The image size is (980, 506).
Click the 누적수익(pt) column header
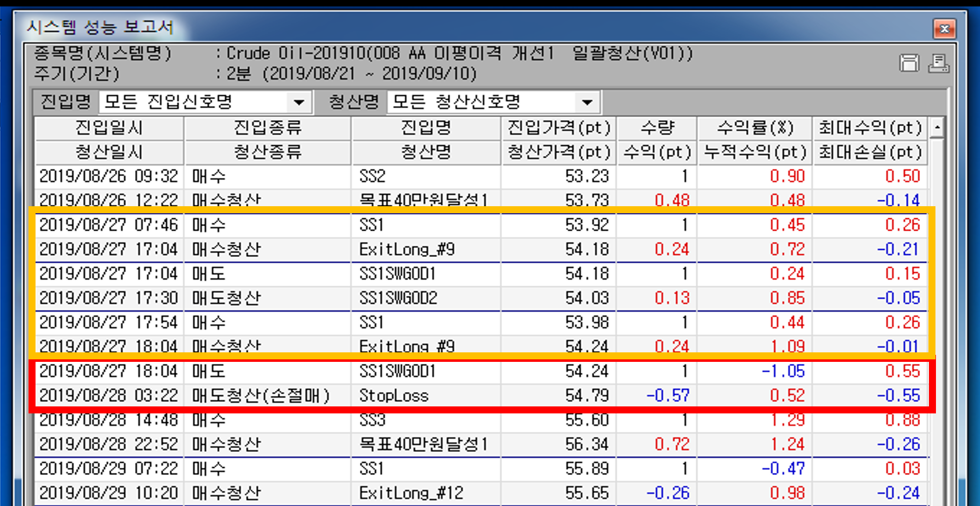[755, 152]
